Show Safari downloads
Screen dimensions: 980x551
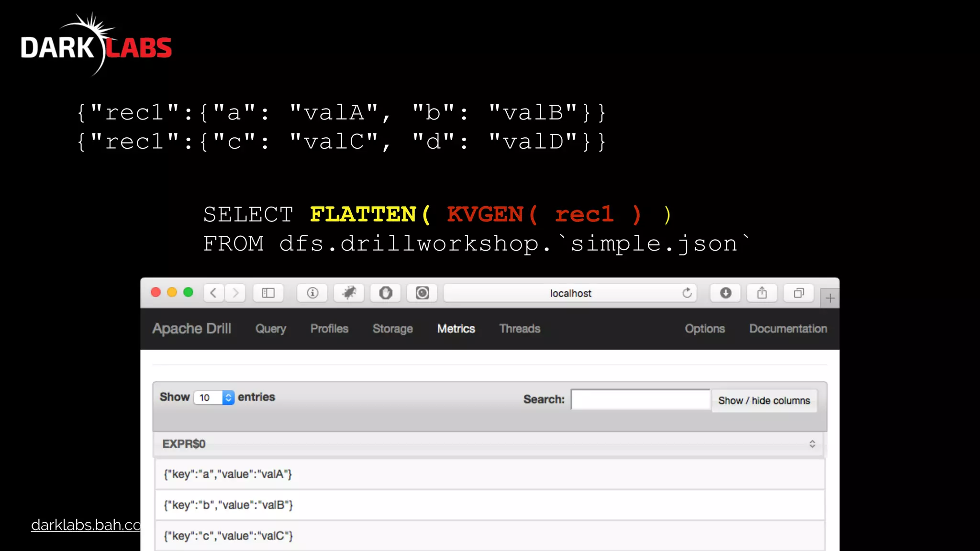(x=725, y=293)
